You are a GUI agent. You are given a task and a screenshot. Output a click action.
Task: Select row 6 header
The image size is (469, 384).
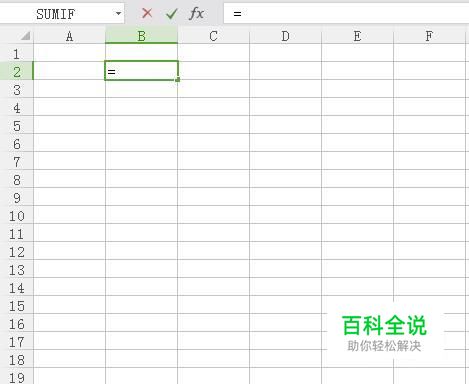17,143
